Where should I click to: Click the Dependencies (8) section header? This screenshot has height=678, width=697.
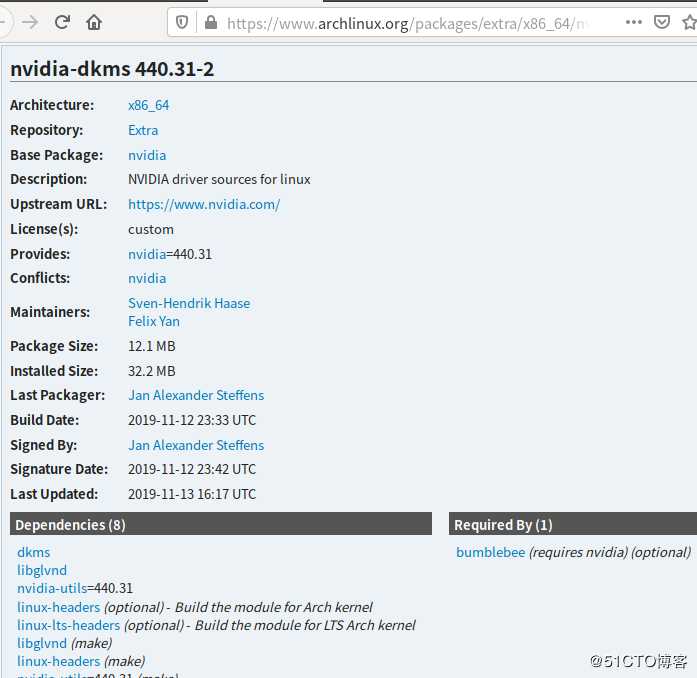221,524
